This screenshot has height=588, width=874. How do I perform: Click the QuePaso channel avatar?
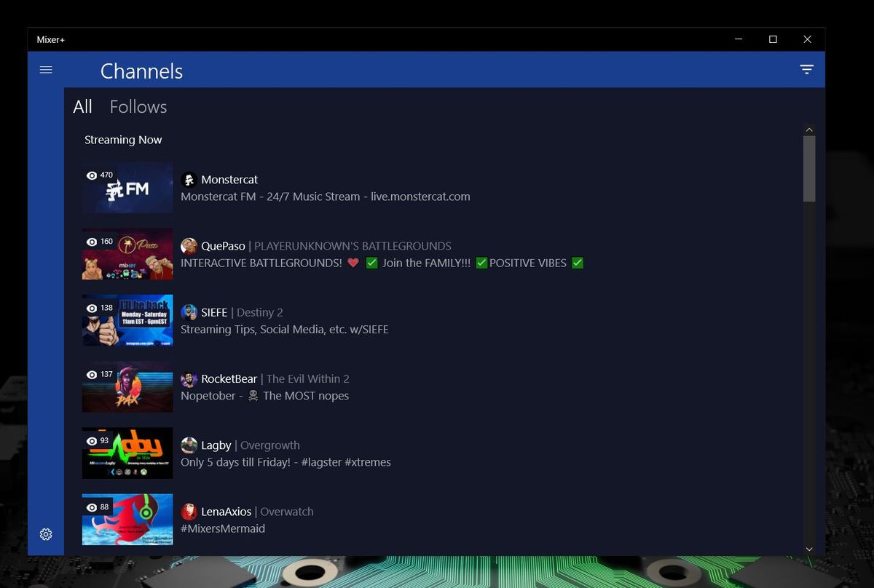click(189, 245)
